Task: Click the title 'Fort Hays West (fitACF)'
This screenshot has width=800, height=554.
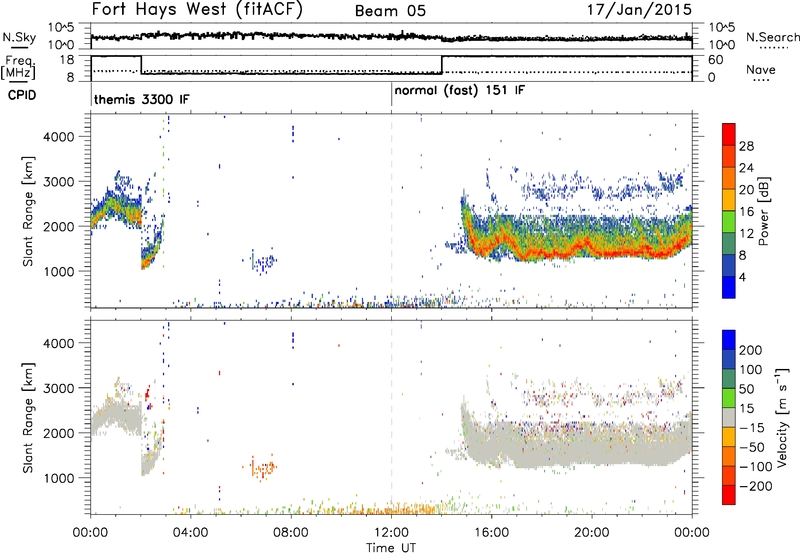Action: [197, 10]
